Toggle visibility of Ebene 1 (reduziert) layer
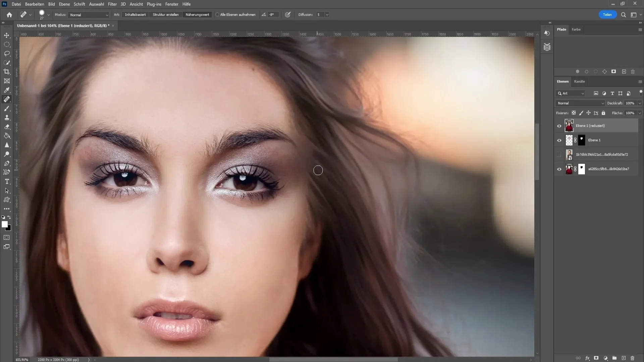 point(559,126)
